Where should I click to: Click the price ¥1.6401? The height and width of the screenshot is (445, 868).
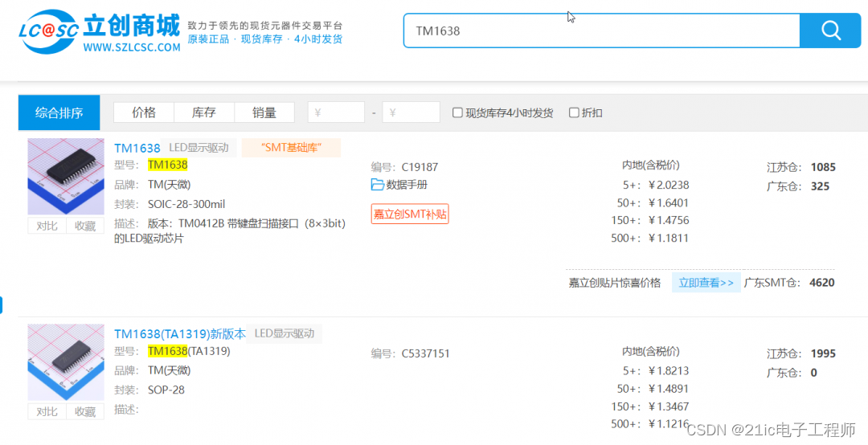[x=669, y=203]
